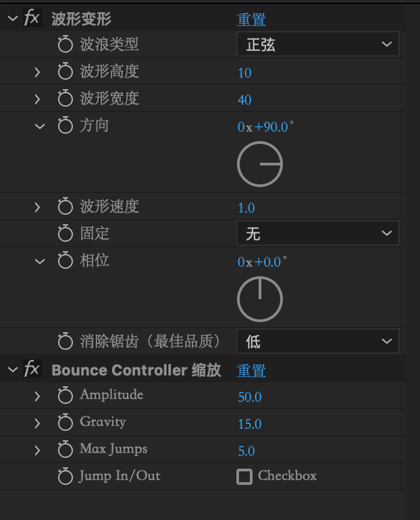Screen dimensions: 420x520
Task: Toggle the Bounce Controller fx switch
Action: (32, 369)
